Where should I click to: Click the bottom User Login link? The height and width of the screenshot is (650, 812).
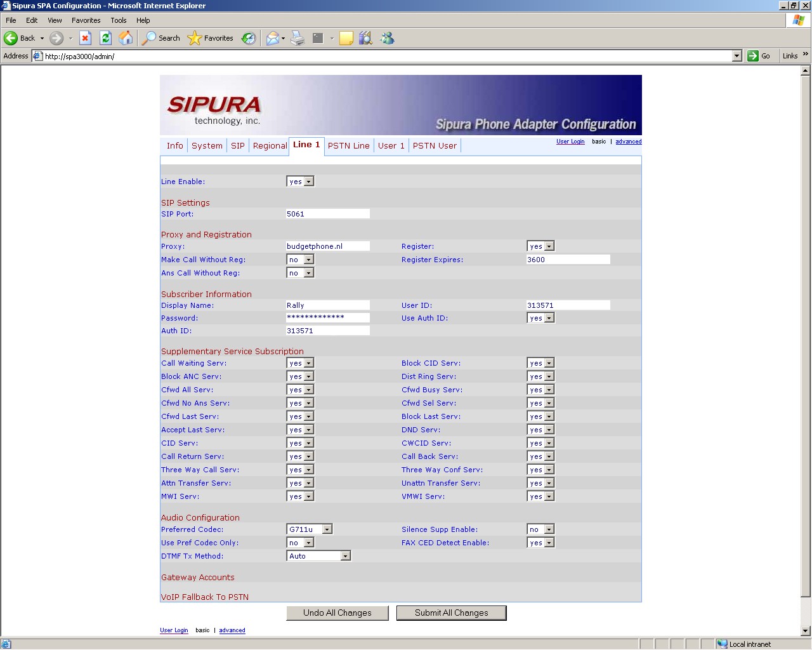(174, 630)
